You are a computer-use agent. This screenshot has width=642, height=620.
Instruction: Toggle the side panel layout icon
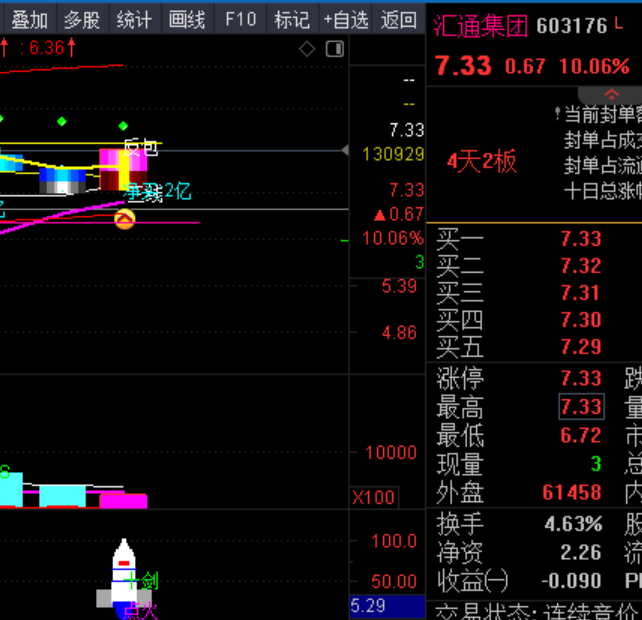(x=335, y=49)
